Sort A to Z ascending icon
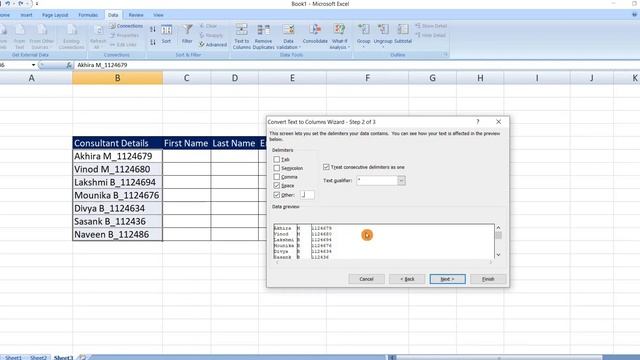640x360 pixels. (x=153, y=29)
